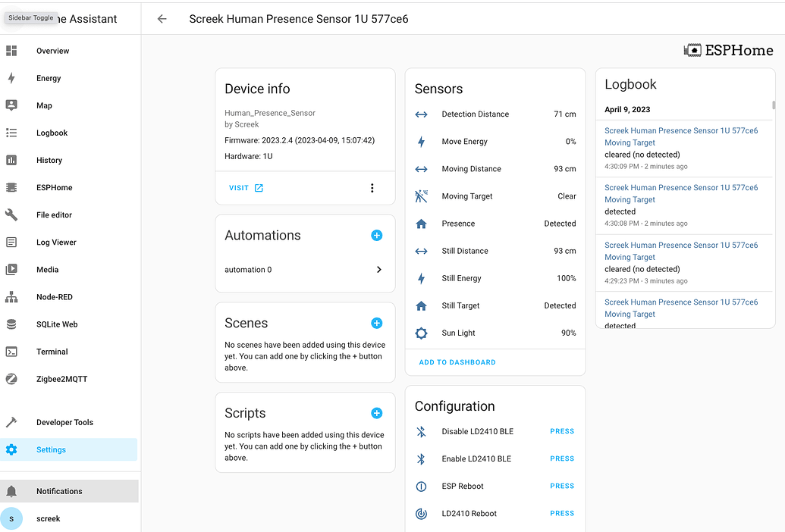Open Node-RED from the sidebar
Viewport: 785px width, 532px height.
pyautogui.click(x=54, y=297)
